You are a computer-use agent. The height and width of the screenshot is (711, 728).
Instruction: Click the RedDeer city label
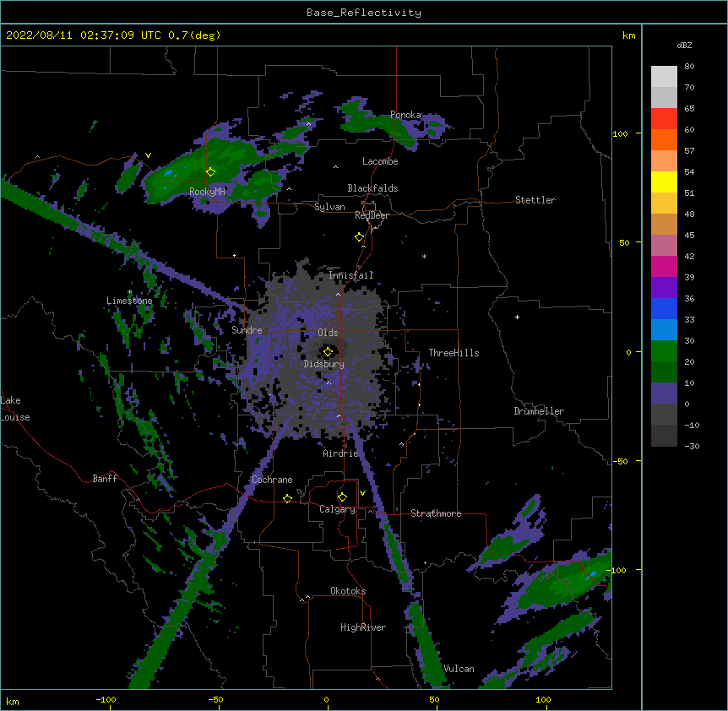(x=372, y=215)
